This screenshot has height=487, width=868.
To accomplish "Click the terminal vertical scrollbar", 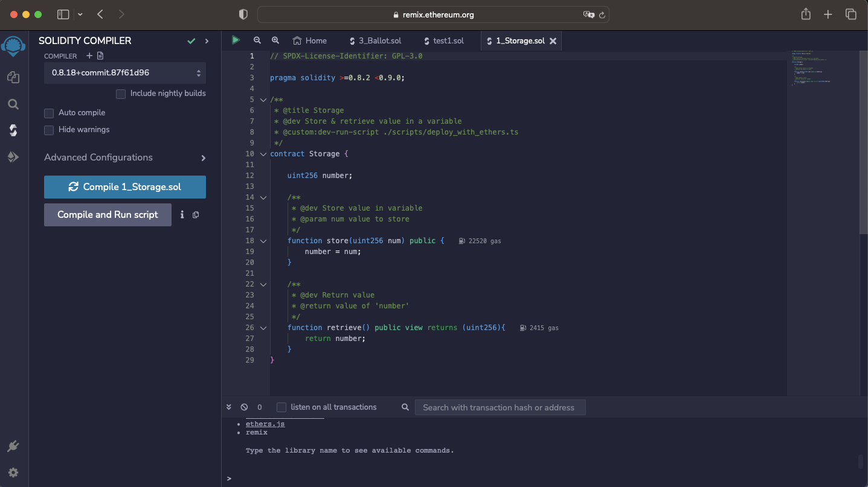I will pos(861,462).
